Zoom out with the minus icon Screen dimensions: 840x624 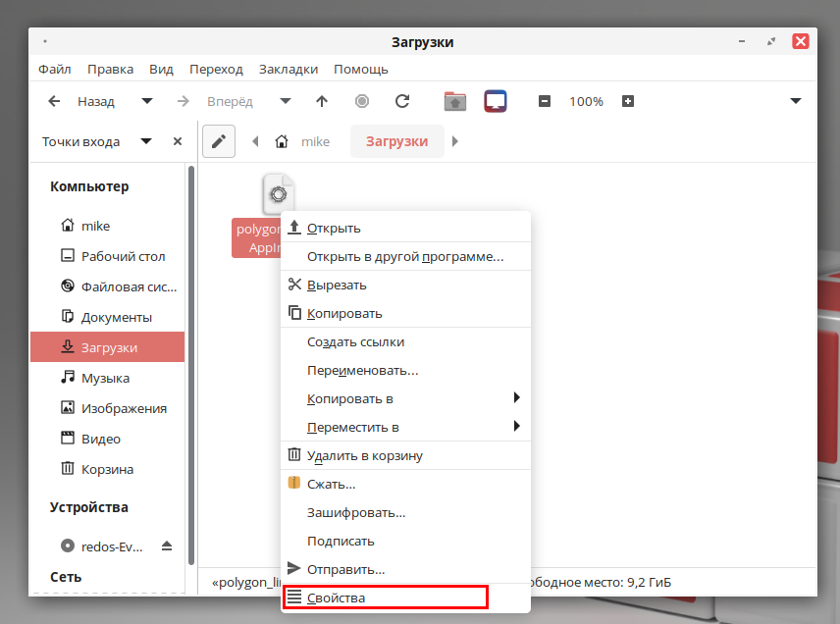545,101
